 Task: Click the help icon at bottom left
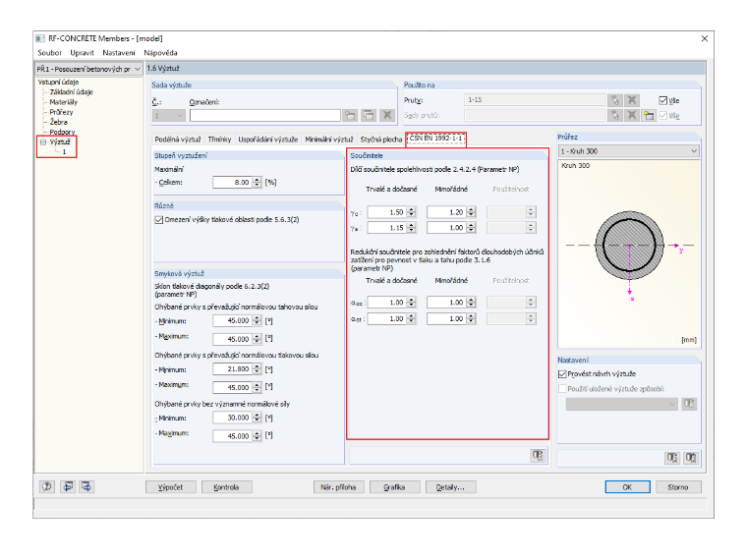pyautogui.click(x=47, y=486)
